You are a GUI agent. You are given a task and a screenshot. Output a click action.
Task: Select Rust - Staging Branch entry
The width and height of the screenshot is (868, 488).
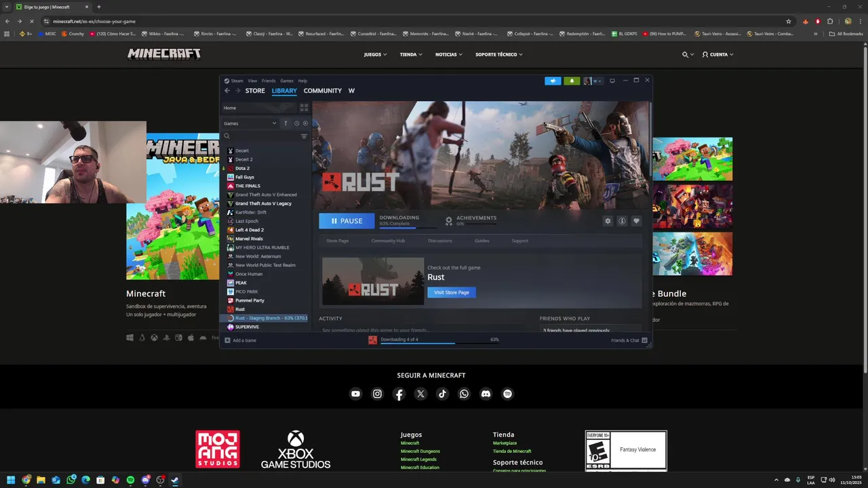point(267,318)
